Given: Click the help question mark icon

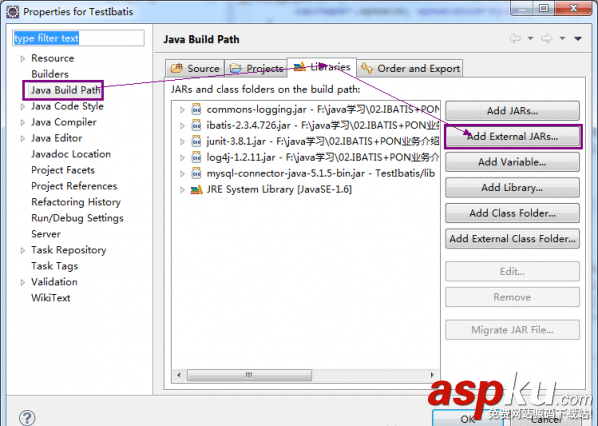Looking at the screenshot, I should tap(27, 418).
